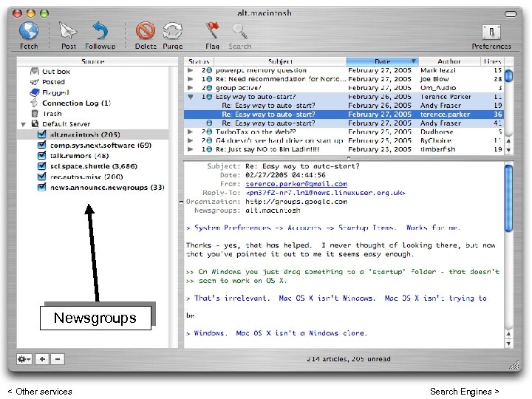Collapse Easy way to auto-start? thread
The width and height of the screenshot is (532, 399).
point(191,97)
